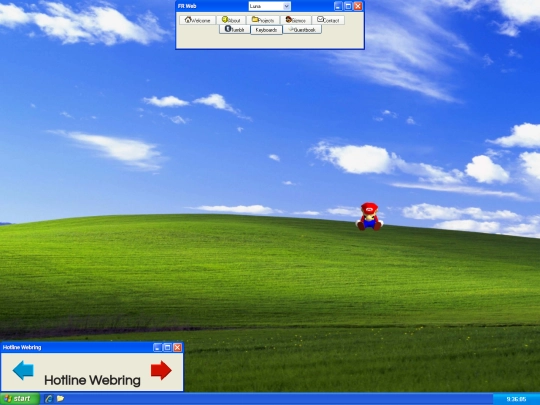540x405 pixels.
Task: Minimize the Hotline Webring window
Action: pos(157,347)
